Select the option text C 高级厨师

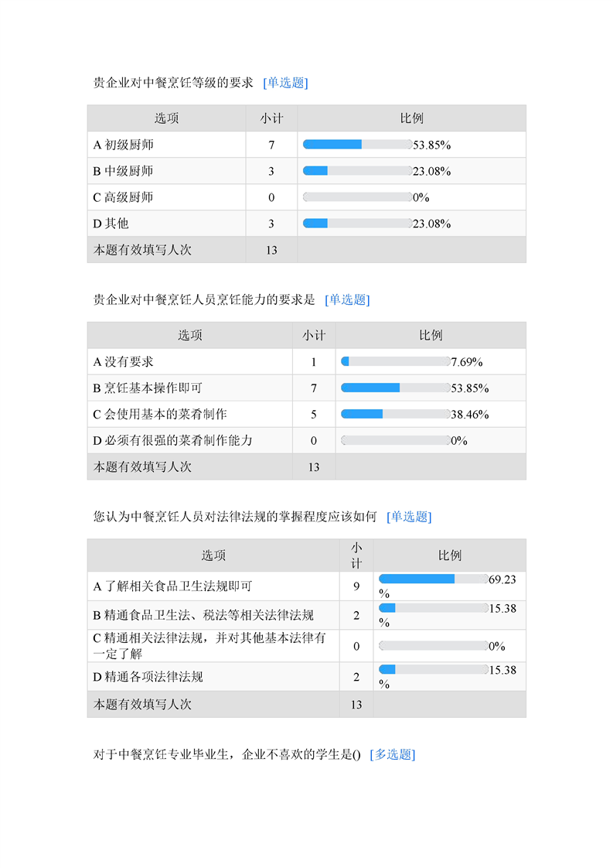[124, 197]
